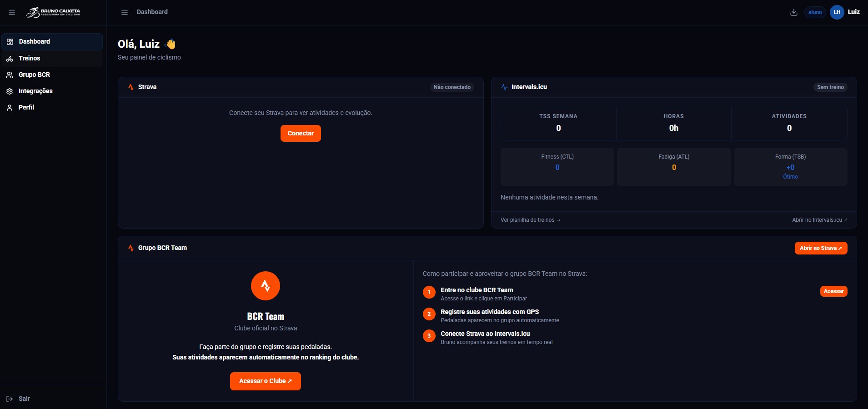Open Grupo BCR sidebar item
Screen dimensions: 868x409
52,75
